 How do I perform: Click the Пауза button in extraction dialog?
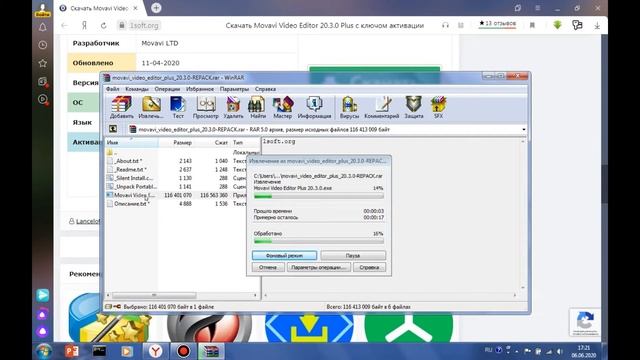353,256
